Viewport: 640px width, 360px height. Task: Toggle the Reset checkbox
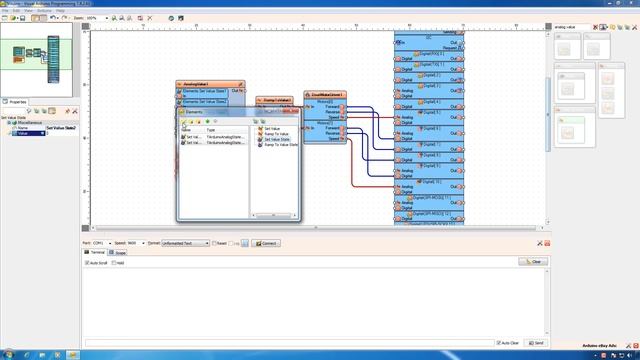point(214,243)
